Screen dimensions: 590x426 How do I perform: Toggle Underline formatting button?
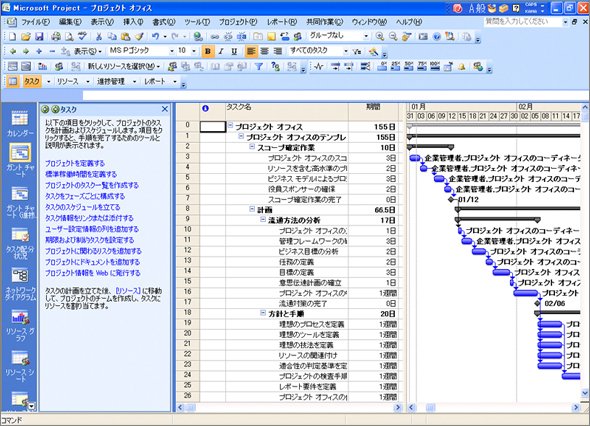point(234,51)
